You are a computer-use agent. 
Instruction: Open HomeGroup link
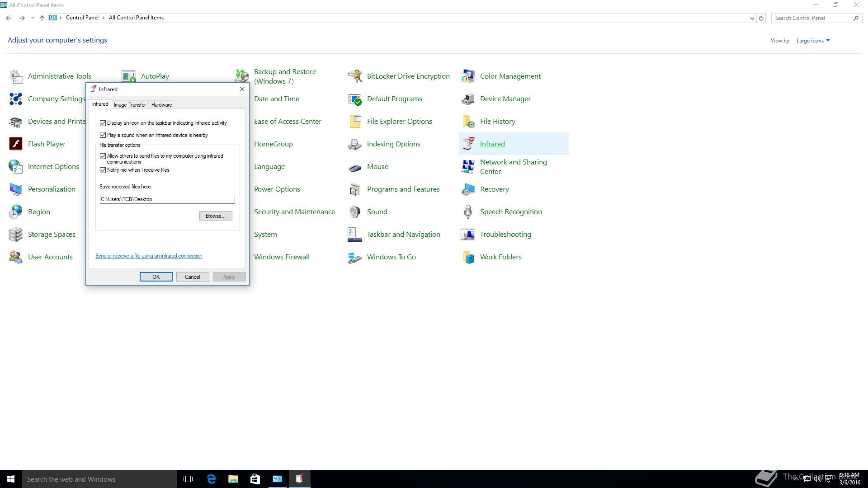[x=274, y=144]
